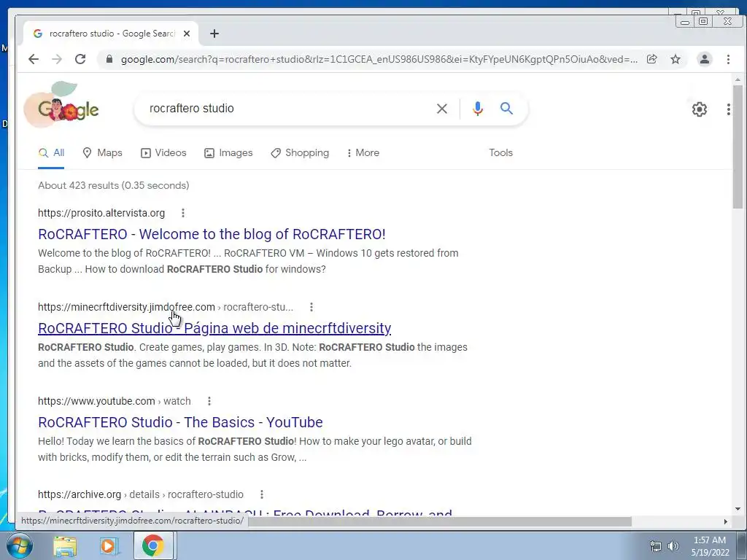This screenshot has height=560, width=747.
Task: Open the Google apps dots beside the settings gear
Action: (x=728, y=109)
